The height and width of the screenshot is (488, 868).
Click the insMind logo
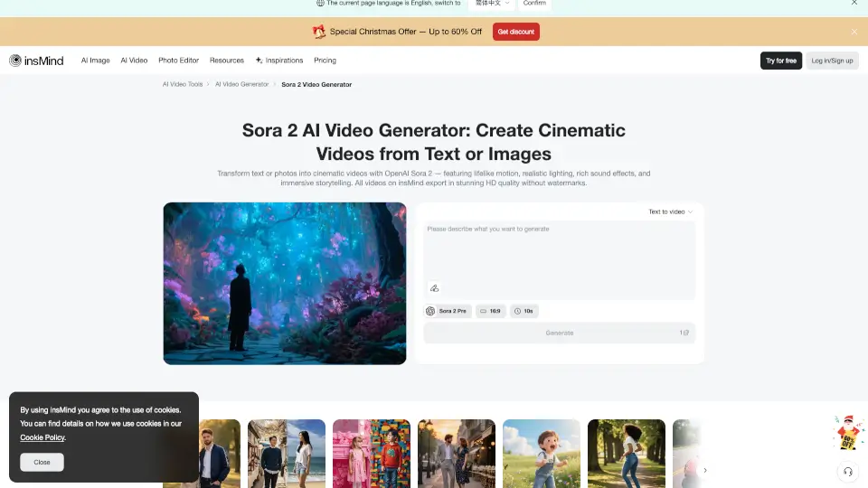click(x=36, y=61)
